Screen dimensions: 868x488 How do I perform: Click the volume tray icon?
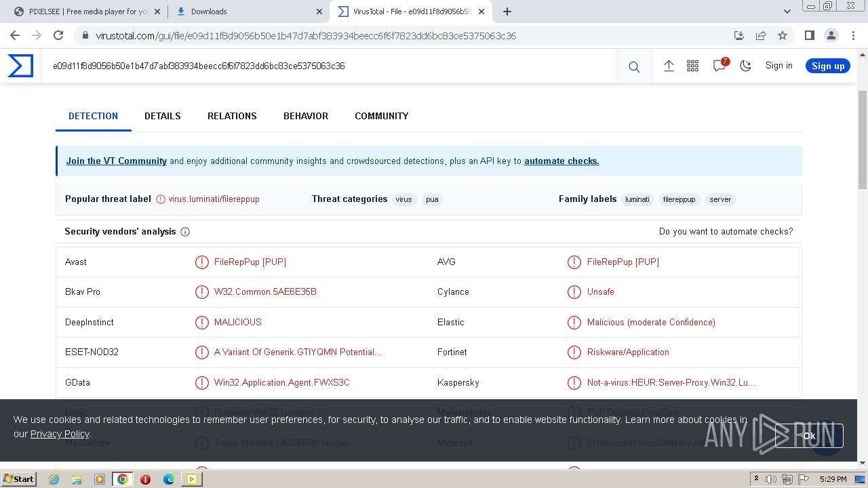click(x=771, y=479)
